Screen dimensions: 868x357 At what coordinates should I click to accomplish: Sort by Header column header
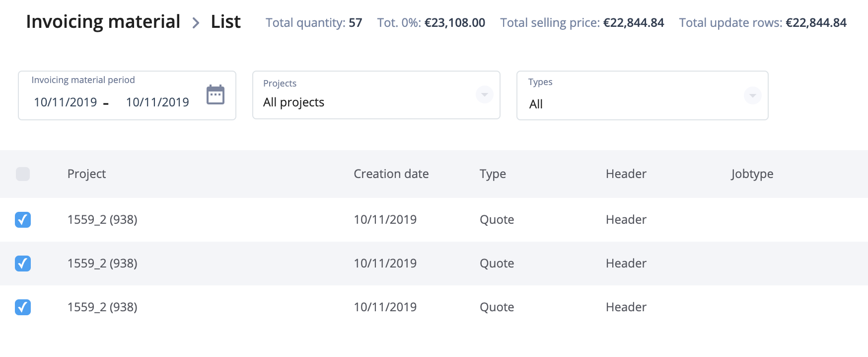626,174
